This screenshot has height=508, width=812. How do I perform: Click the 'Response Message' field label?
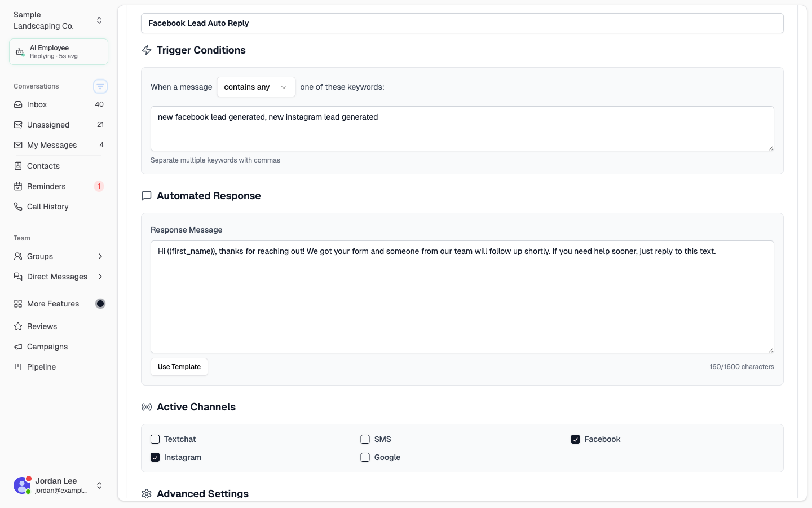[x=186, y=230]
